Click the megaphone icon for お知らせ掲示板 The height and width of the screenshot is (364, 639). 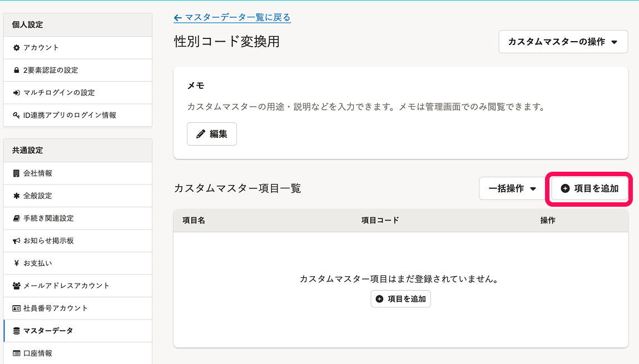(17, 241)
